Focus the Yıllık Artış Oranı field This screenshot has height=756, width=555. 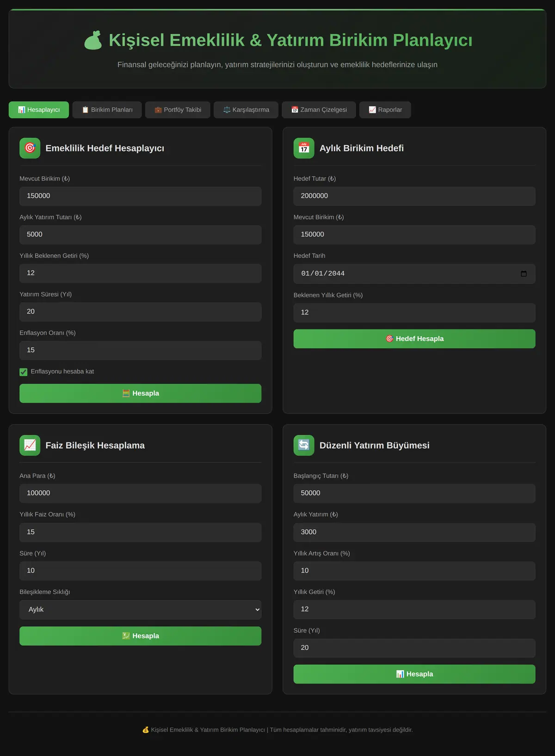414,571
